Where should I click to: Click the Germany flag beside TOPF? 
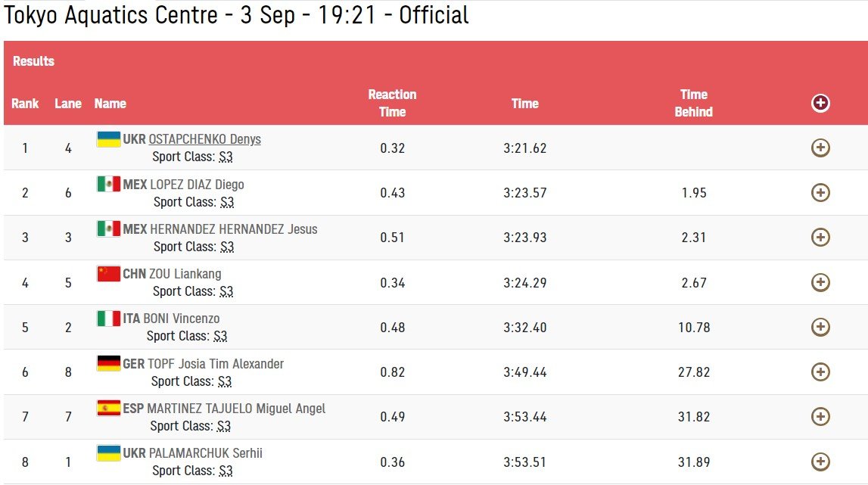click(x=108, y=363)
